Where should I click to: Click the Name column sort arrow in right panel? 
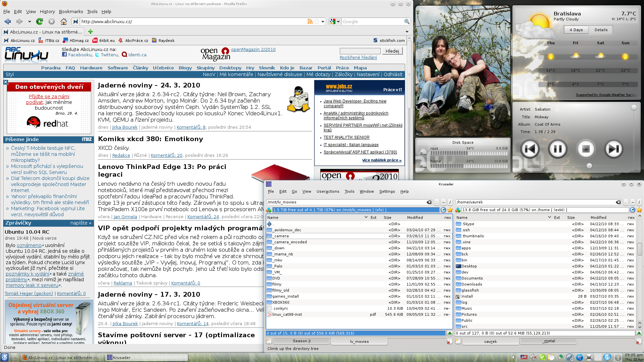click(549, 217)
